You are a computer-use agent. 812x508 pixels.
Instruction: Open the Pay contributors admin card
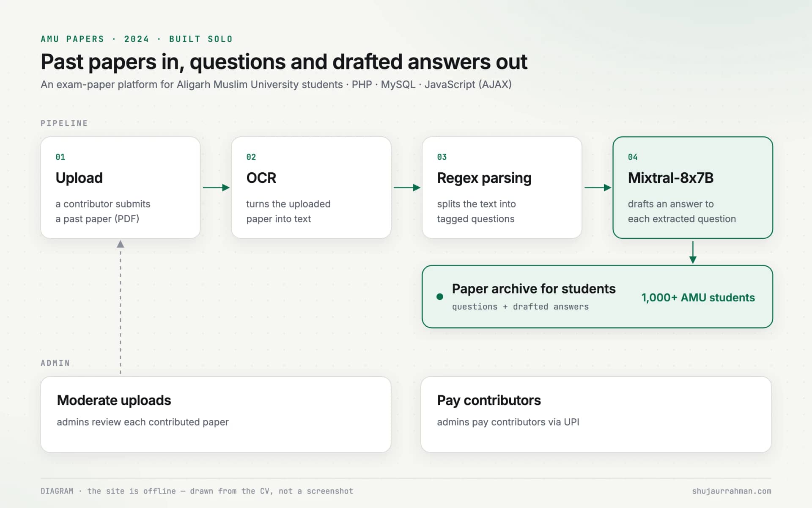pos(596,414)
